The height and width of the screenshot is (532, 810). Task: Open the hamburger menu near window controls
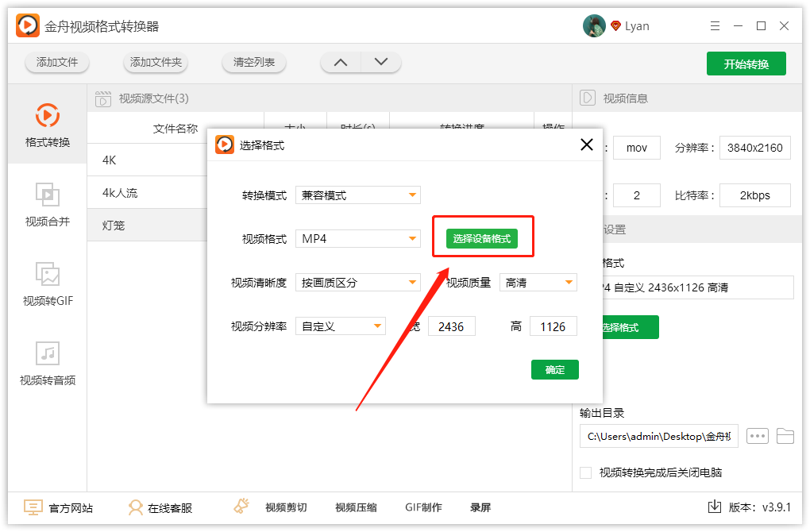(715, 25)
